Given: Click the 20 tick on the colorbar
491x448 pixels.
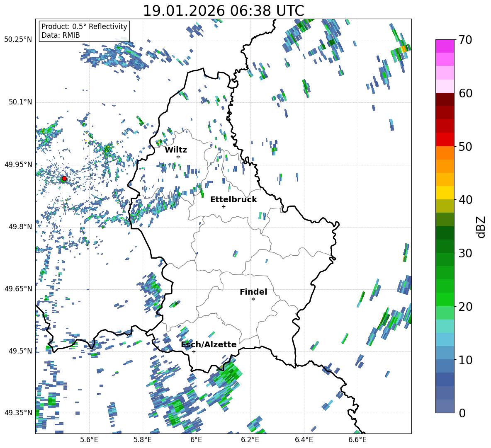Looking at the screenshot, I should coord(465,306).
